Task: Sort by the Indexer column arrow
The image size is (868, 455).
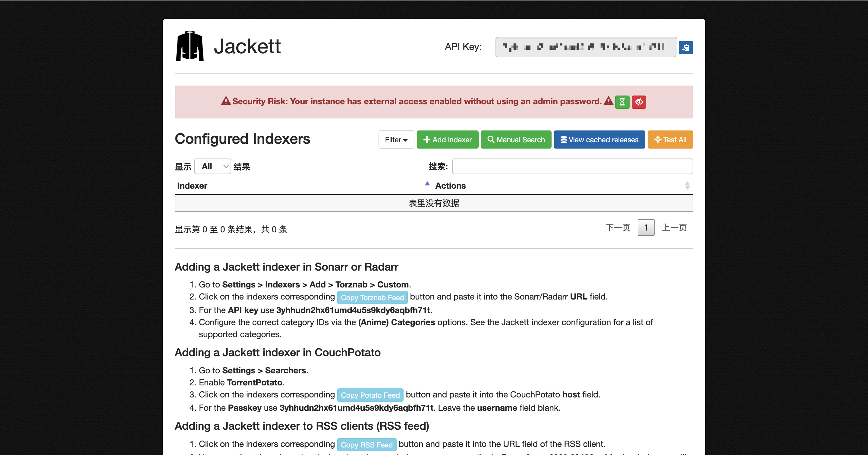Action: (427, 184)
